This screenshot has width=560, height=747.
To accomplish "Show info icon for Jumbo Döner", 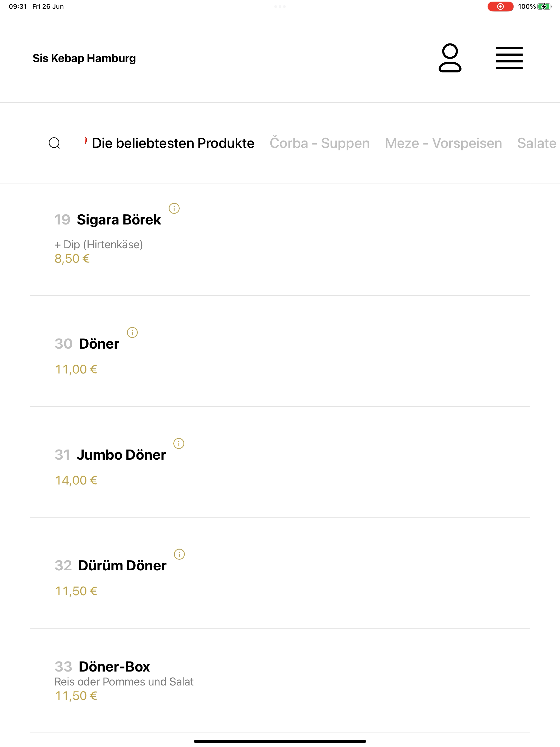I will [179, 443].
